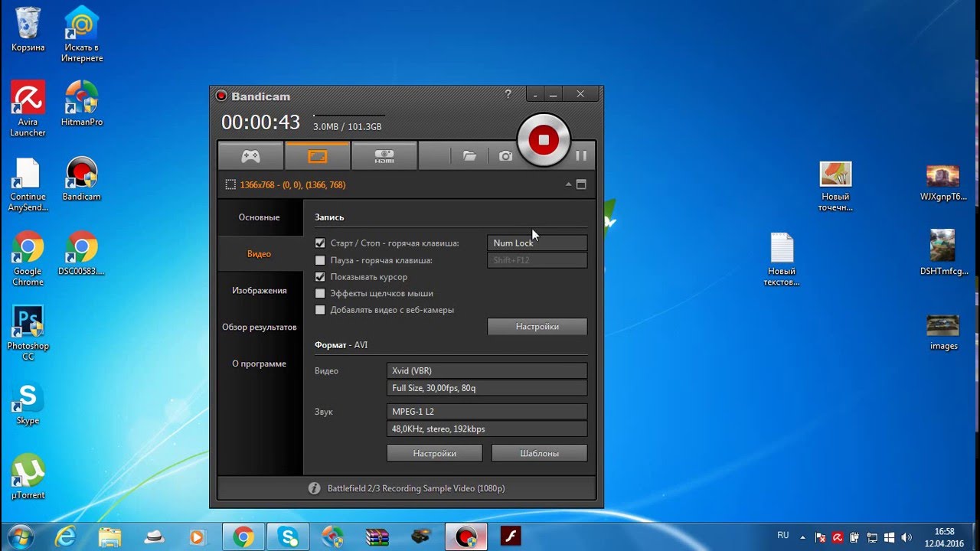Select the Bandicam desktop shortcut
980x551 pixels.
pyautogui.click(x=82, y=178)
